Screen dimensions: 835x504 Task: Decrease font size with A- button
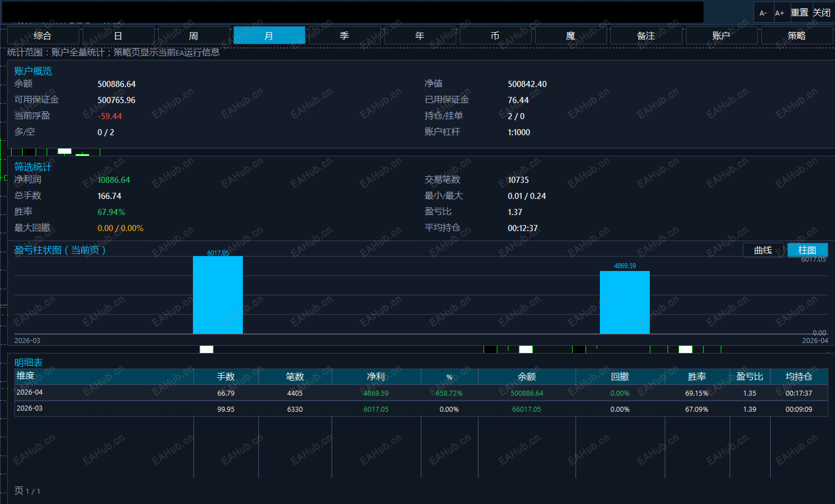[x=763, y=13]
